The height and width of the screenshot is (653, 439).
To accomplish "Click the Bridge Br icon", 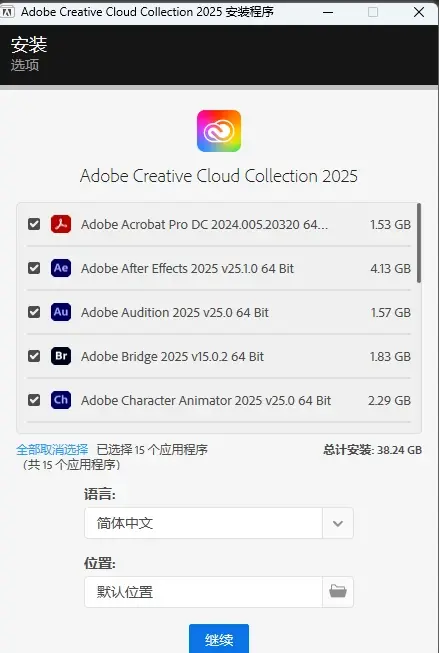I will point(61,356).
